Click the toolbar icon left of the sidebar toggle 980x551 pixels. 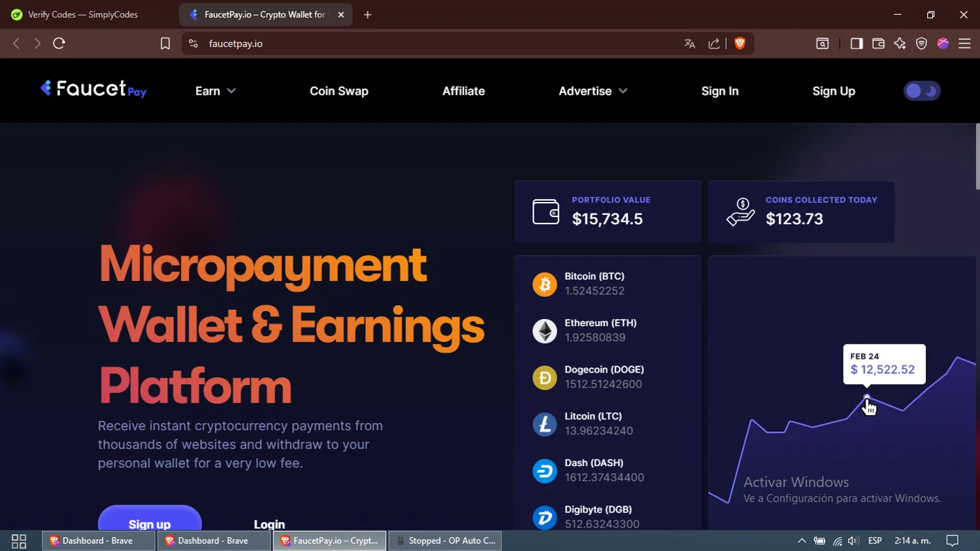coord(823,43)
